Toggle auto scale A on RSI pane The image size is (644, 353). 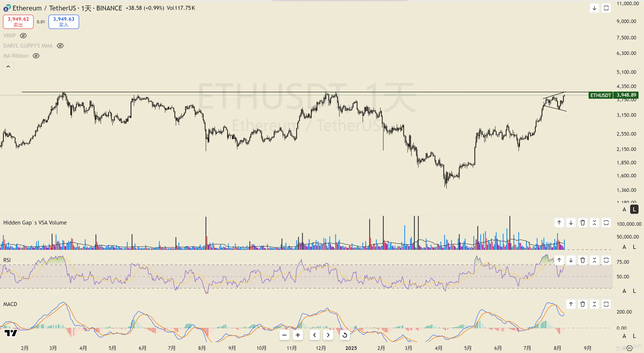[624, 291]
